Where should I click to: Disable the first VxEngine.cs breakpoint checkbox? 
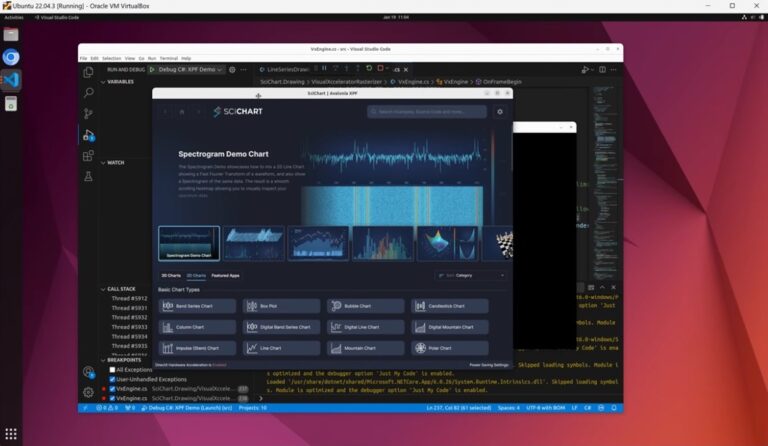click(112, 389)
